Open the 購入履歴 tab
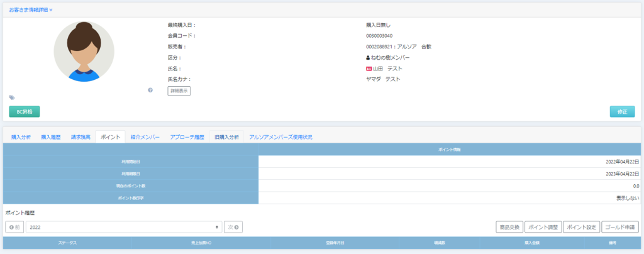This screenshot has width=644, height=254. [x=51, y=136]
